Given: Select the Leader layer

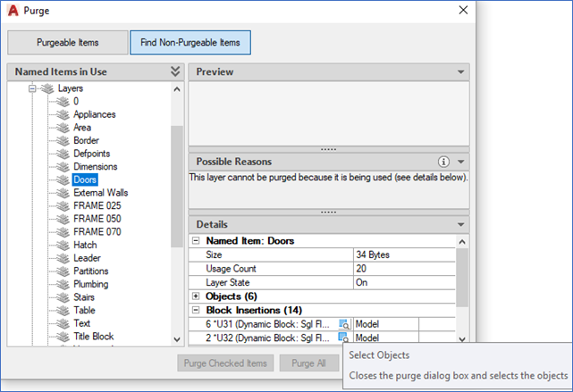Looking at the screenshot, I should click(87, 258).
